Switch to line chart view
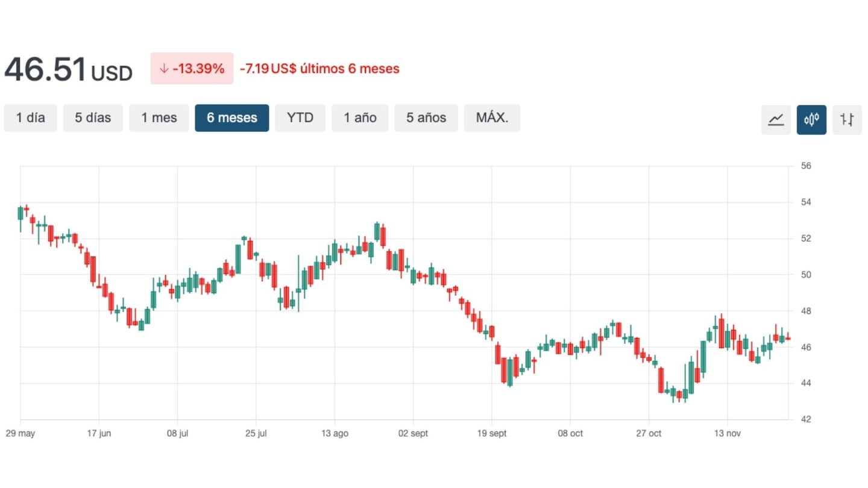 click(776, 119)
